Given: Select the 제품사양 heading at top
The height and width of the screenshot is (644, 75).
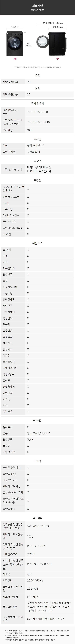Looking at the screenshot, I should point(37,5).
